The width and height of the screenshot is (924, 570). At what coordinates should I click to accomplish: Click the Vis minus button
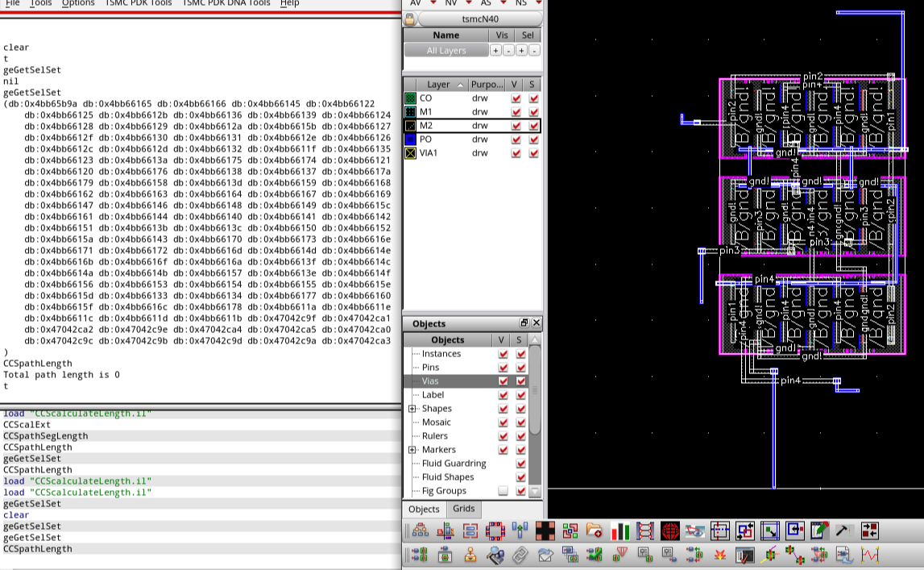tap(508, 51)
